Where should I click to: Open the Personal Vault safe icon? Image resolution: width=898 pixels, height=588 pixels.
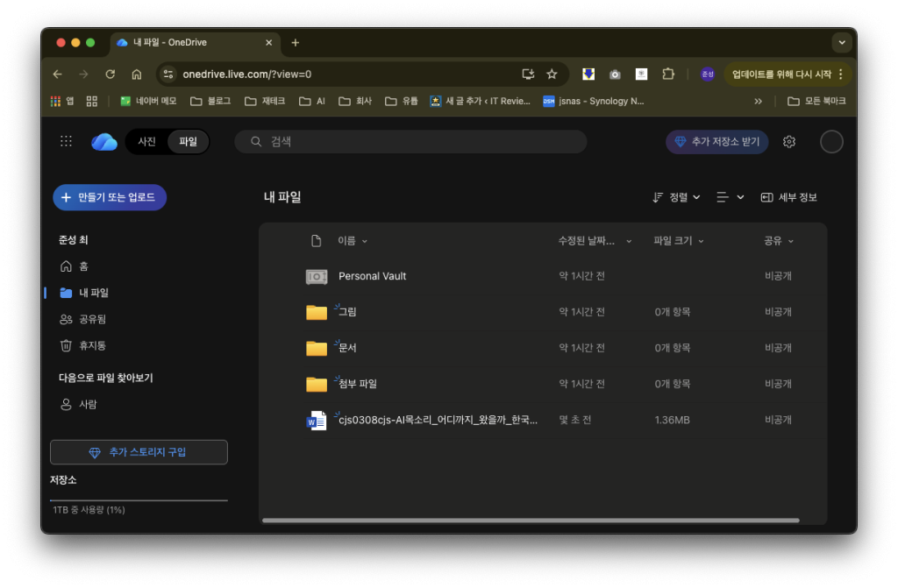coord(317,276)
